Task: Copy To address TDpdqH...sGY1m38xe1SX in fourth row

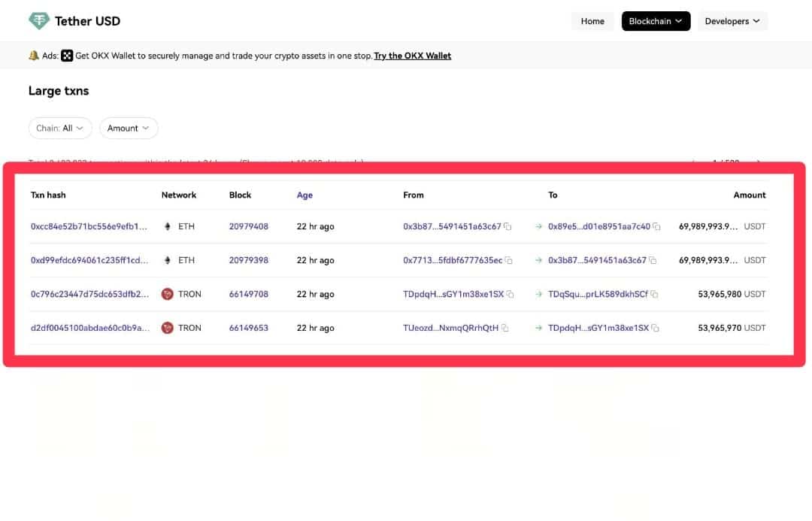Action: click(x=655, y=328)
